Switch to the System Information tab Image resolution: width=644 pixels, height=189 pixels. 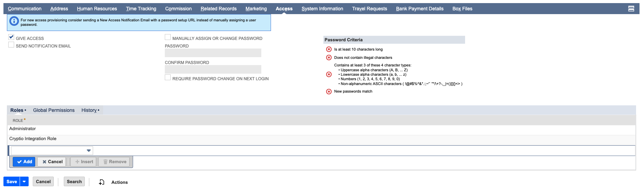point(322,9)
